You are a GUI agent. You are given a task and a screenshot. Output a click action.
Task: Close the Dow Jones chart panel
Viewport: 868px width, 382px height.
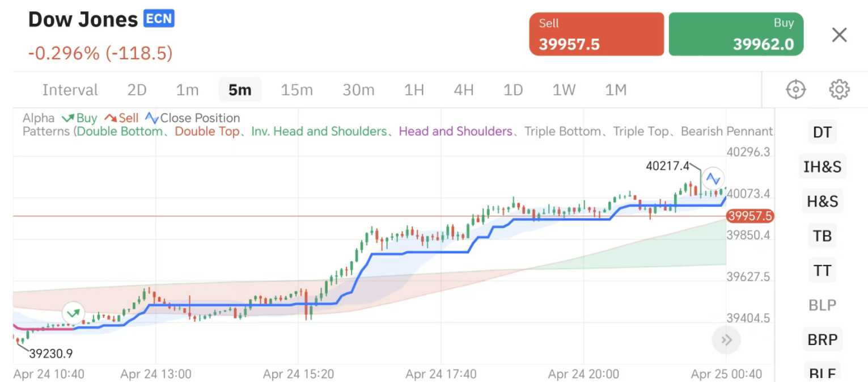[839, 35]
